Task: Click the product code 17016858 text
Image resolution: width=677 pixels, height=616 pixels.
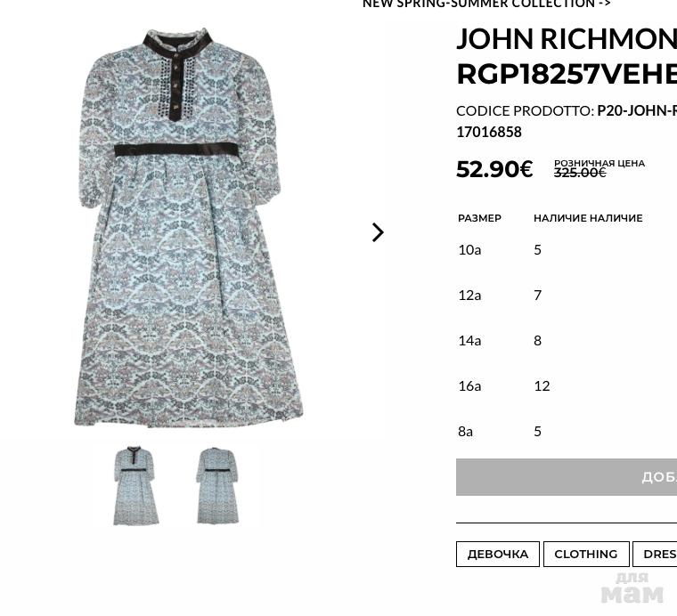Action: 489,132
